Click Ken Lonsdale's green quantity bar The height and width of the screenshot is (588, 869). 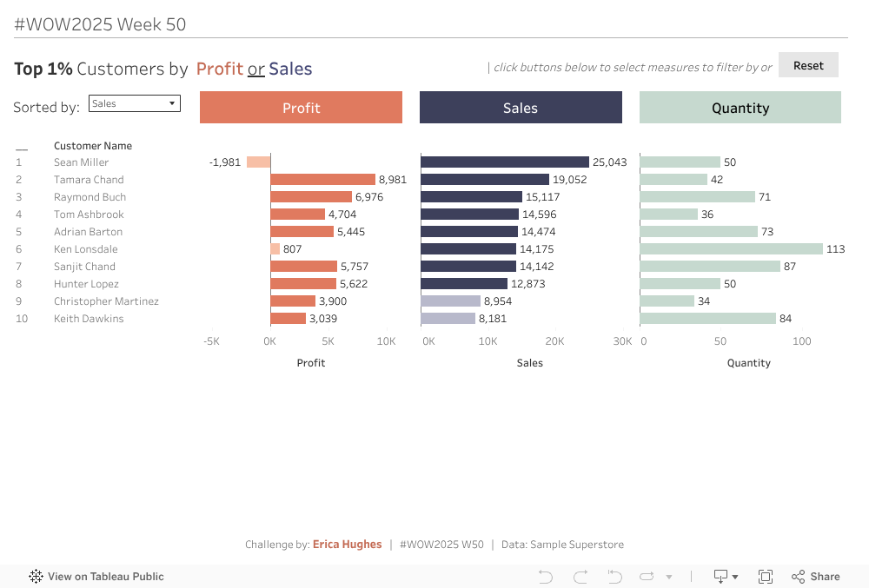[x=731, y=249]
